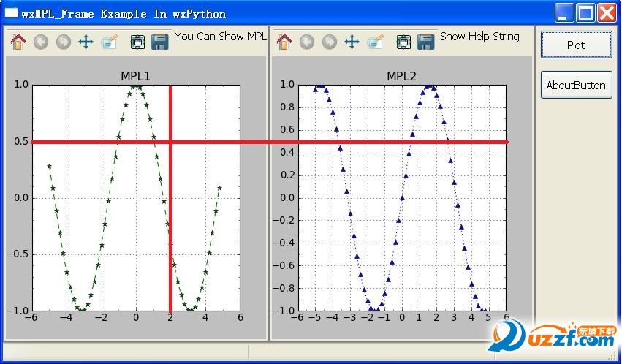Click the Back arrow in MPL1 toolbar
The image size is (622, 364).
coord(41,42)
